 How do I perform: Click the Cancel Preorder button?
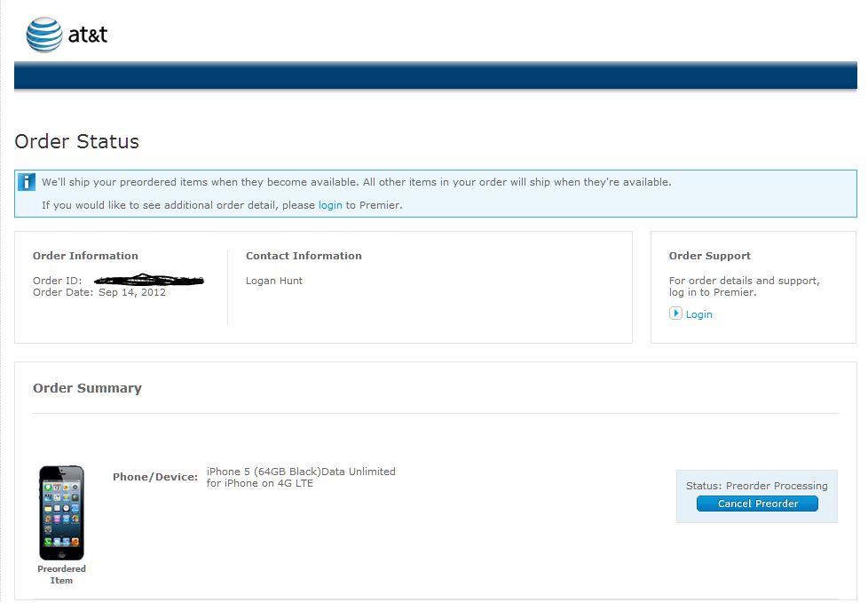[757, 504]
